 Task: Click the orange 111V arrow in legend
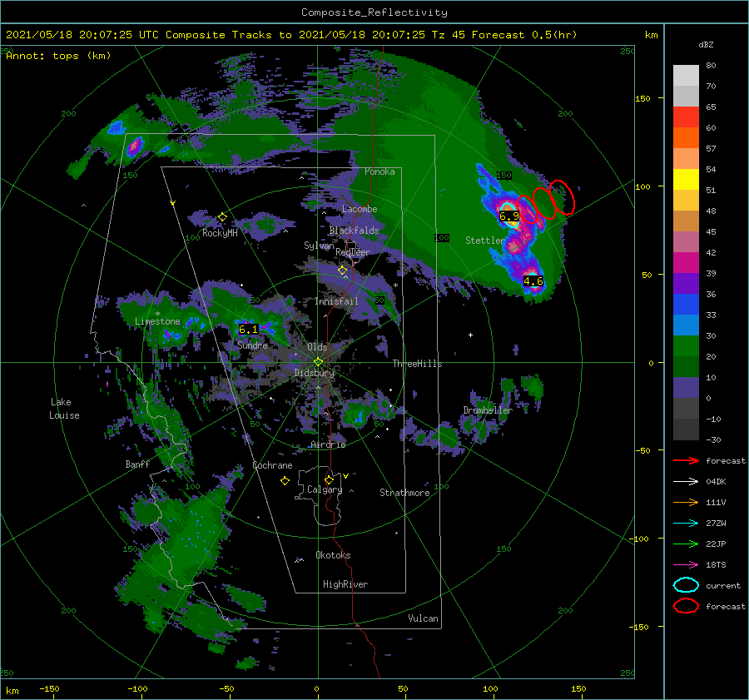(686, 502)
